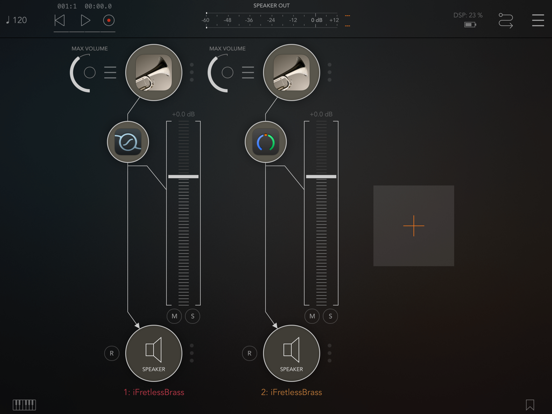Viewport: 552px width, 414px height.
Task: Add a new channel with plus tile
Action: (x=414, y=226)
